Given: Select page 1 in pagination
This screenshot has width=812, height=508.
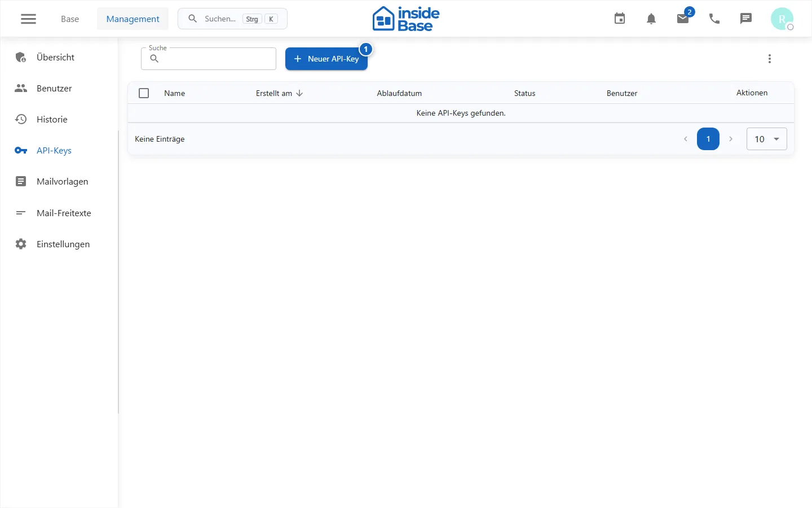Looking at the screenshot, I should (x=708, y=139).
